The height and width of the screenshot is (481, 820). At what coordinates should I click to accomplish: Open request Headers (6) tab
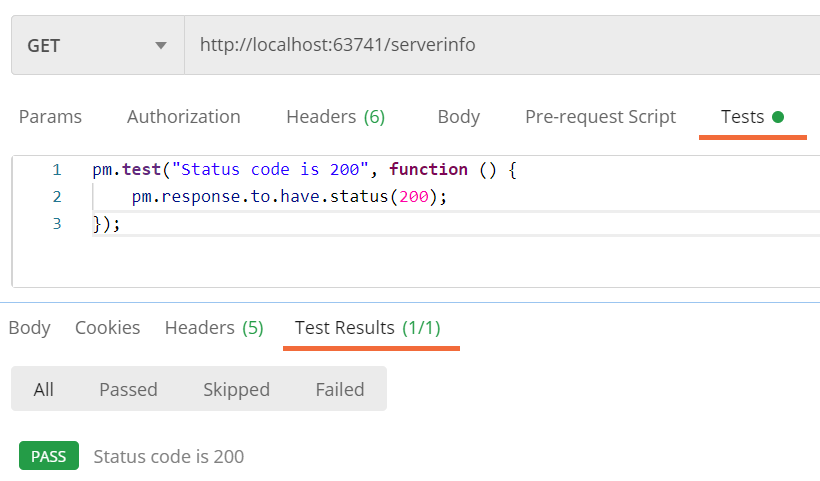[336, 117]
